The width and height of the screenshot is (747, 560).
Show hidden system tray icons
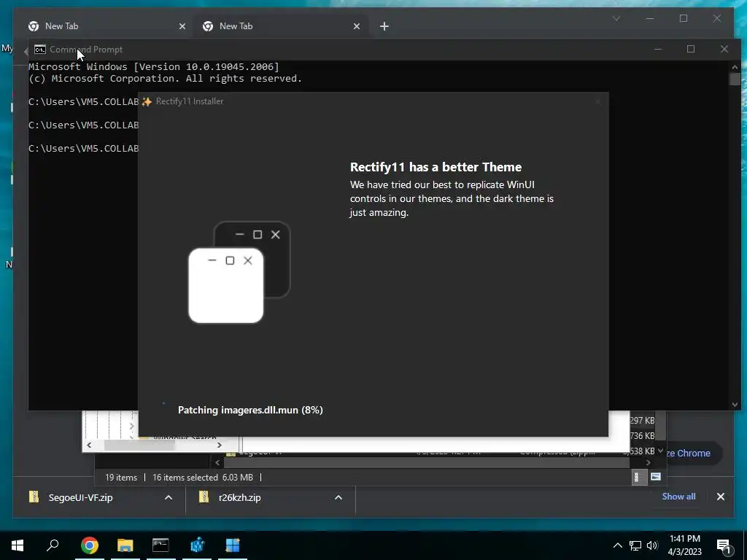point(617,545)
